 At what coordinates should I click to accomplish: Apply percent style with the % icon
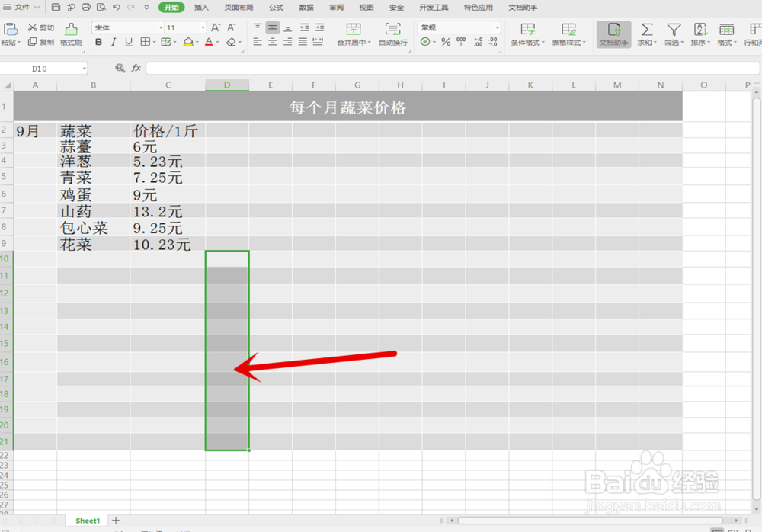point(446,43)
